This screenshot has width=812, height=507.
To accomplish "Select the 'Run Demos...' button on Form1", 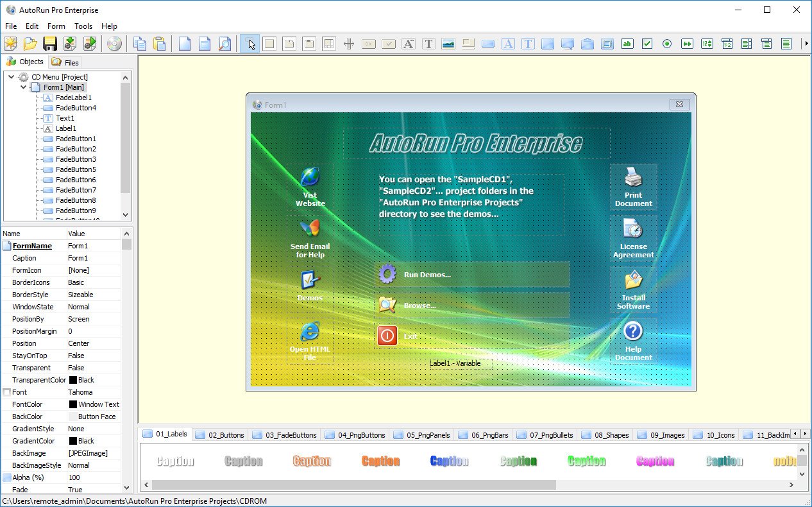I will click(472, 274).
